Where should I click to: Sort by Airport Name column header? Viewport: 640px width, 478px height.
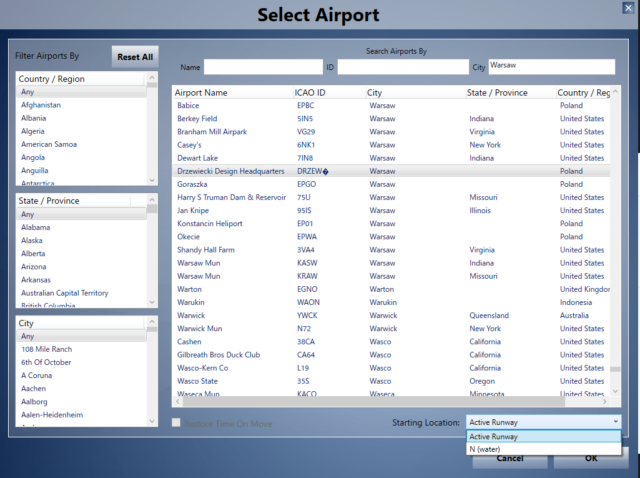pos(232,92)
